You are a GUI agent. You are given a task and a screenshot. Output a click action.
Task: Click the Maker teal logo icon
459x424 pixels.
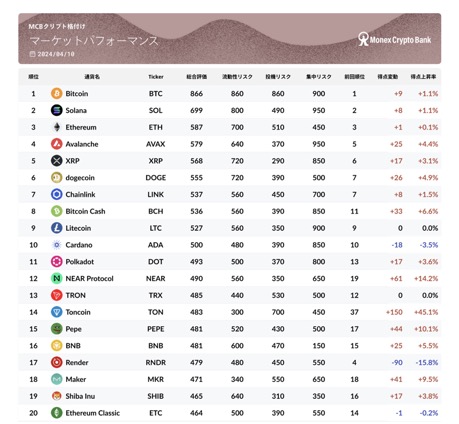click(57, 379)
